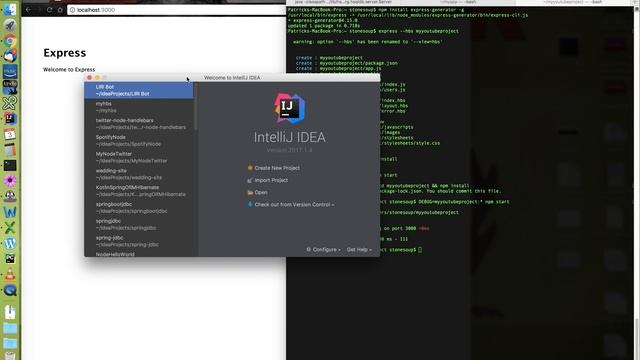Open spring-jdbc recent project
Image resolution: width=640 pixels, height=360 pixels.
tap(139, 241)
